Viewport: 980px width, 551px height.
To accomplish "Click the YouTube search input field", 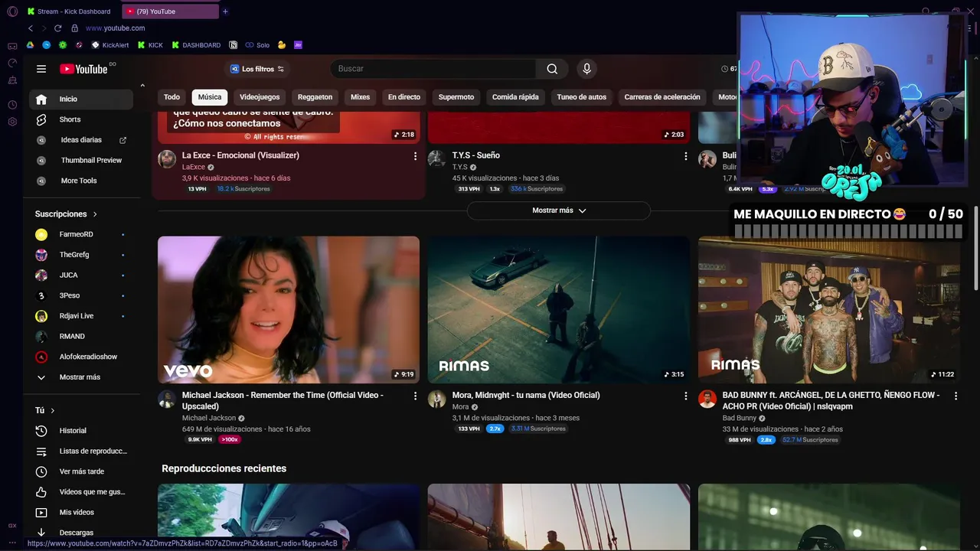I will pos(433,69).
